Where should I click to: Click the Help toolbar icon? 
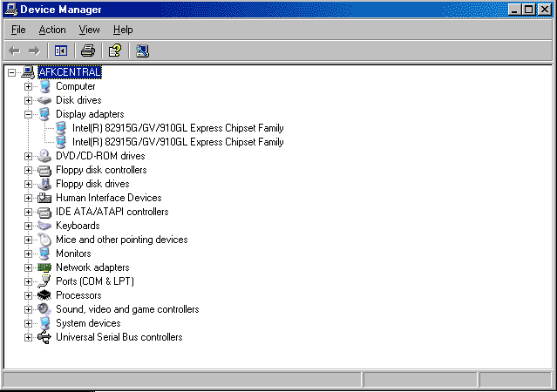coord(114,51)
